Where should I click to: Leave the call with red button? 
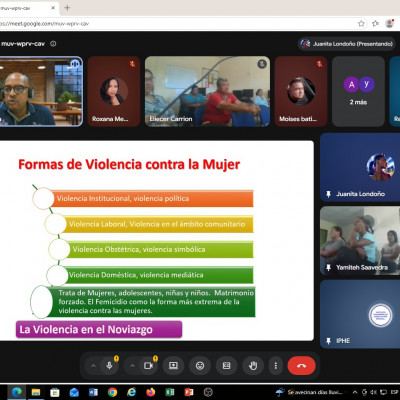tap(301, 366)
